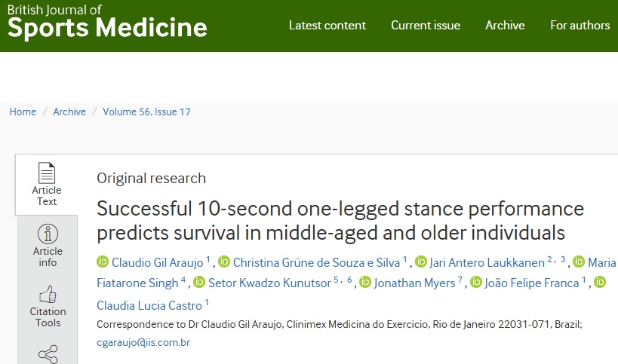Open ORCID icon beside Jari Antero Laukkanen

point(421,262)
